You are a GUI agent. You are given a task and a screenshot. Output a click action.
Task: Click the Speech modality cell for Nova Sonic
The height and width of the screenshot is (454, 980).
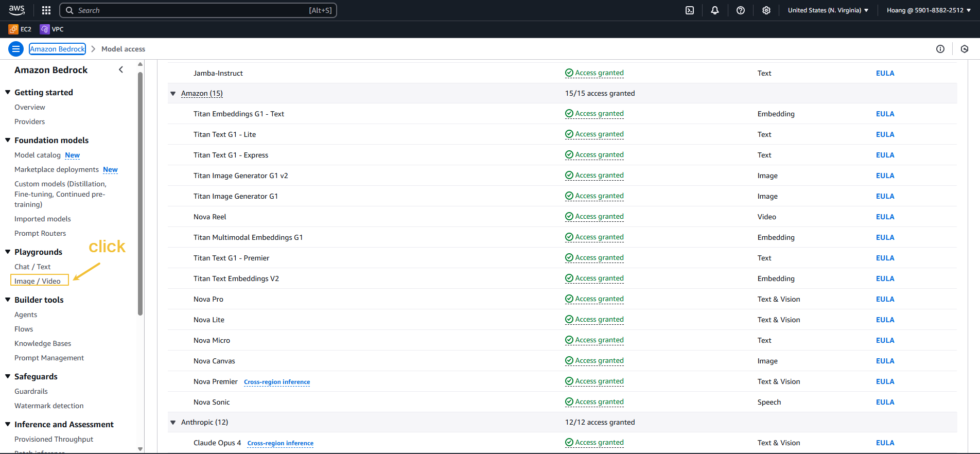tap(769, 402)
